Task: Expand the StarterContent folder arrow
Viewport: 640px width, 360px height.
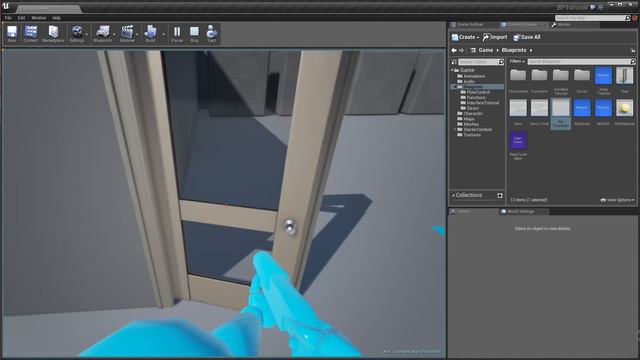Action: pyautogui.click(x=455, y=129)
